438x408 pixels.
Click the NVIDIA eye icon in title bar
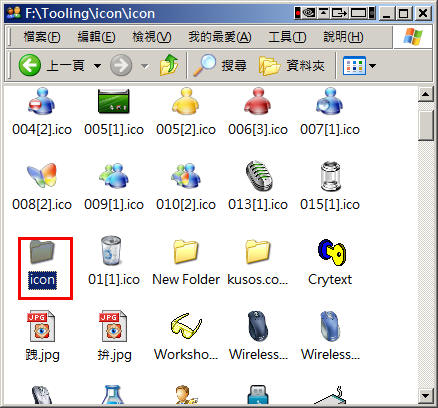(x=309, y=13)
